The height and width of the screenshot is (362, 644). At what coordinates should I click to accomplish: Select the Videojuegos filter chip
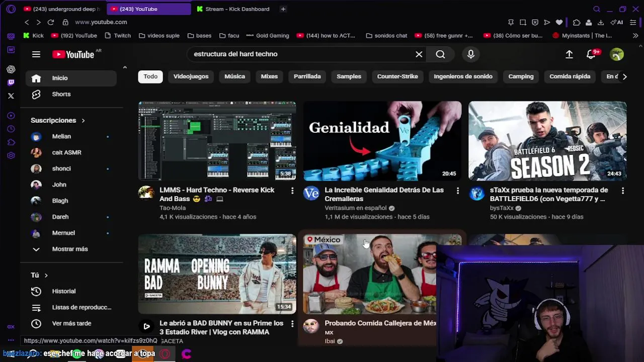pos(191,77)
